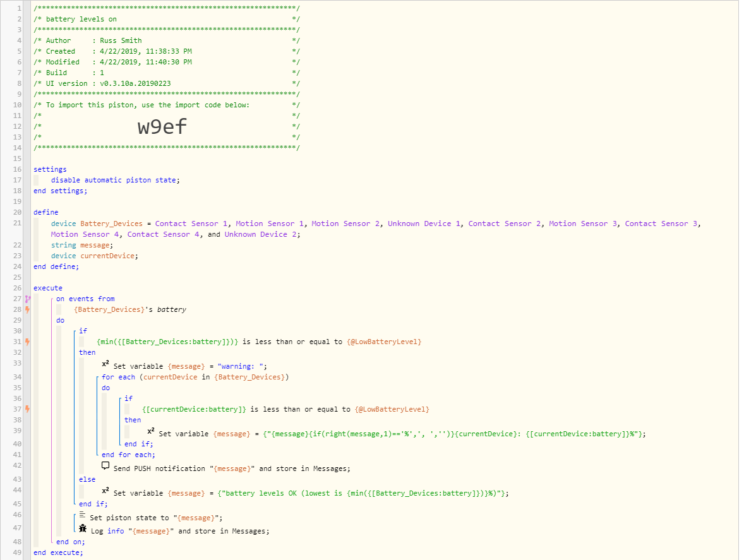
Task: Click the x² variable icon on line 39
Action: [x=151, y=431]
